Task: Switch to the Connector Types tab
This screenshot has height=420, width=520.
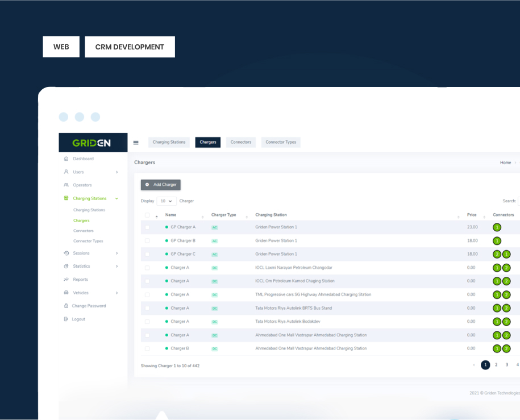Action: coord(281,142)
